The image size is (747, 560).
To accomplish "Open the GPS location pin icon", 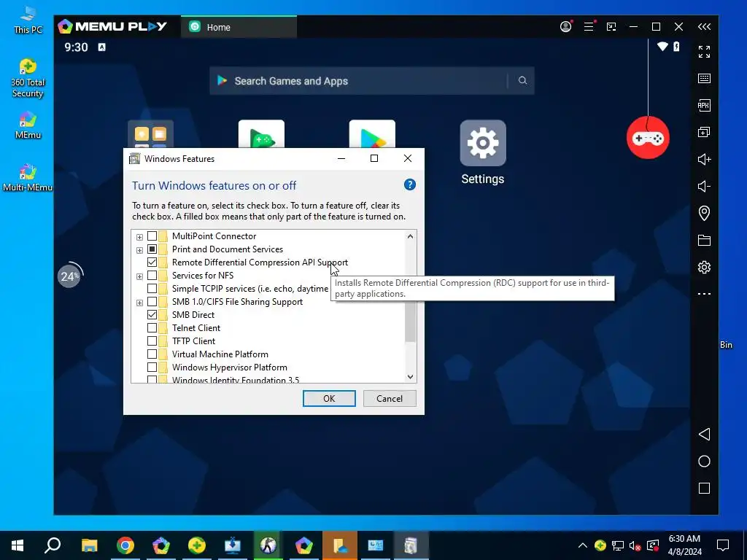I will [704, 213].
